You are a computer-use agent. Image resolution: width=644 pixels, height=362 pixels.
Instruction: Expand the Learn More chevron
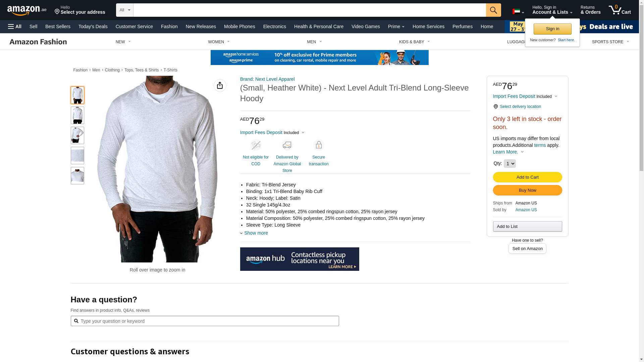click(522, 152)
